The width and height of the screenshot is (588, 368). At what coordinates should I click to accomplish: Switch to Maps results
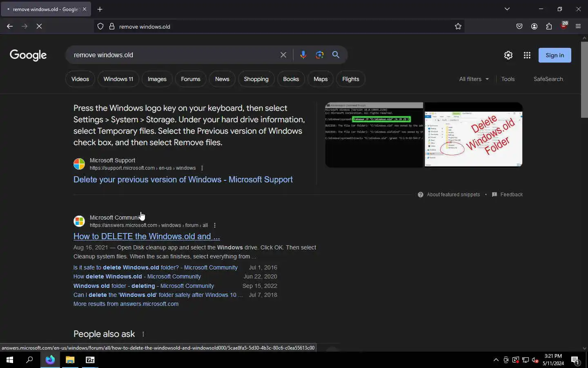pos(321,79)
